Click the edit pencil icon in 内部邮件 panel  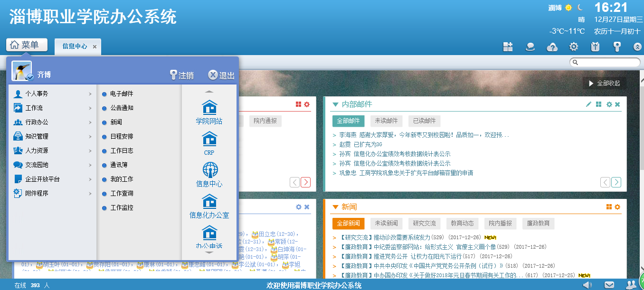[x=588, y=104]
